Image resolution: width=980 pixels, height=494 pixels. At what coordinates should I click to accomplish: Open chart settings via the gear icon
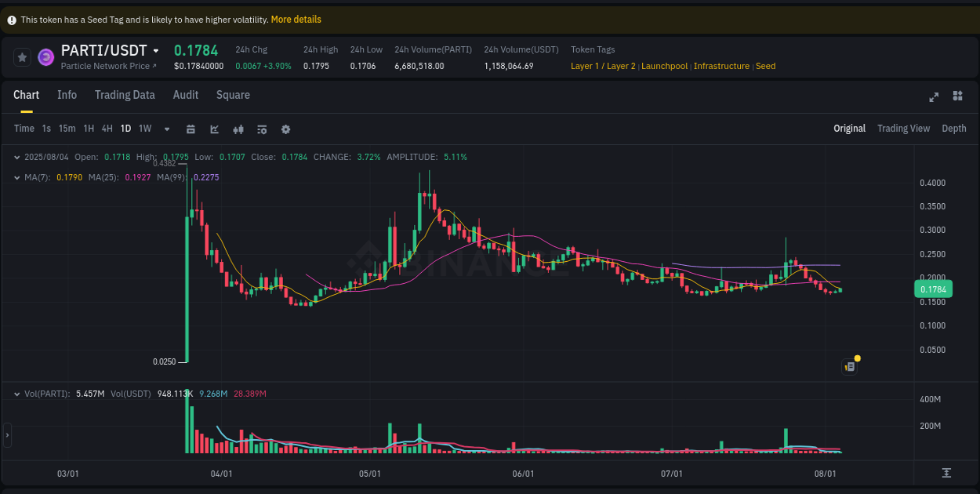pos(285,129)
